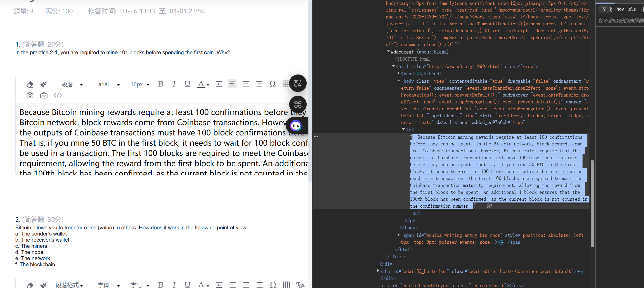Toggle underline in first answer editor
The height and width of the screenshot is (288, 644).
click(x=187, y=84)
